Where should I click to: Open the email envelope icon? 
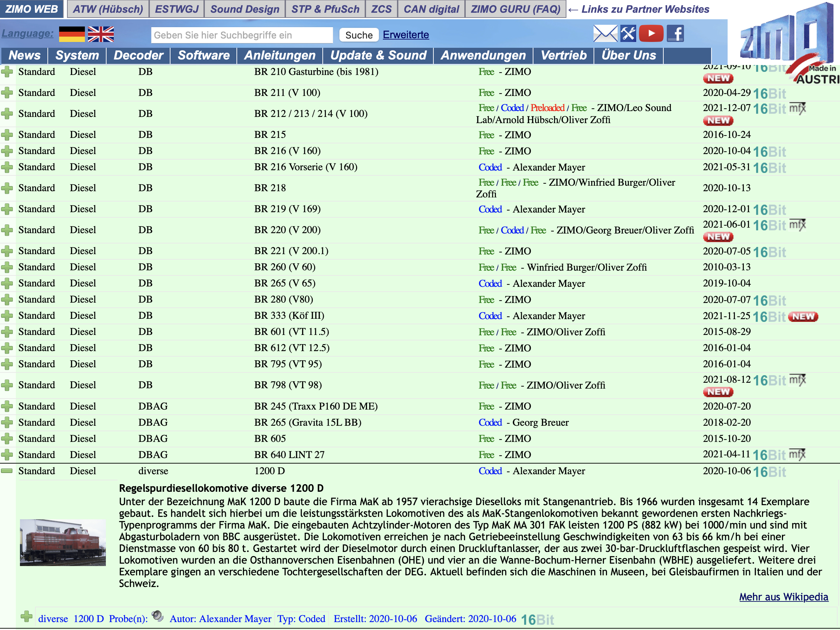pos(605,34)
